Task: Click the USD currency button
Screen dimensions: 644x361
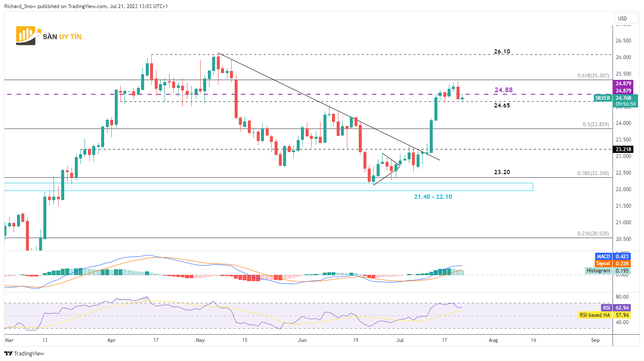Action: click(x=626, y=18)
